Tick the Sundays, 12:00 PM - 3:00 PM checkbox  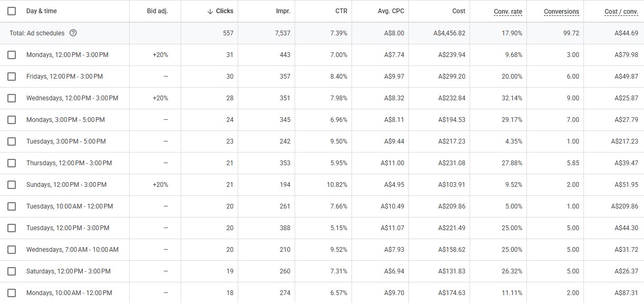pyautogui.click(x=12, y=185)
